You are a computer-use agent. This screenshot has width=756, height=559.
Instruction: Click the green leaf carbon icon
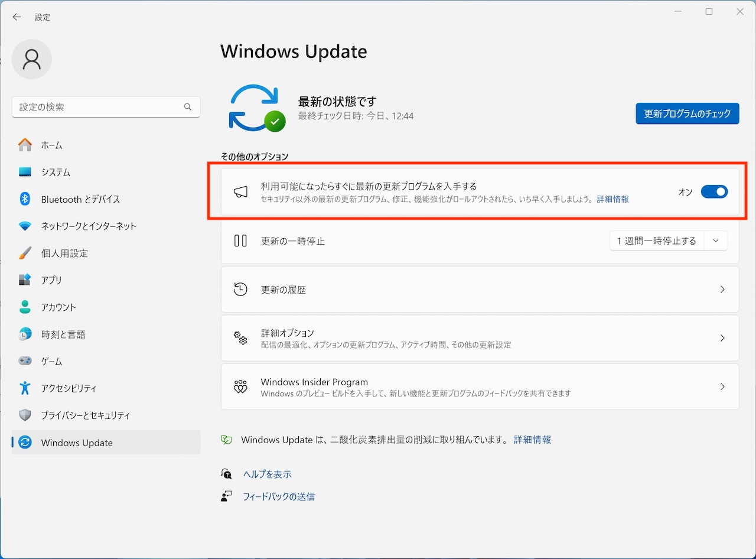coord(226,440)
